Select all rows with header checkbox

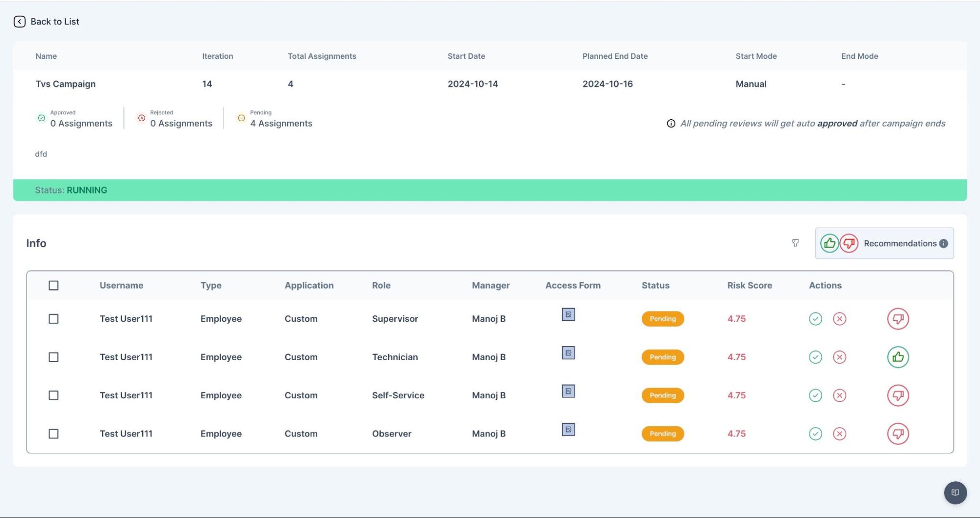tap(53, 285)
